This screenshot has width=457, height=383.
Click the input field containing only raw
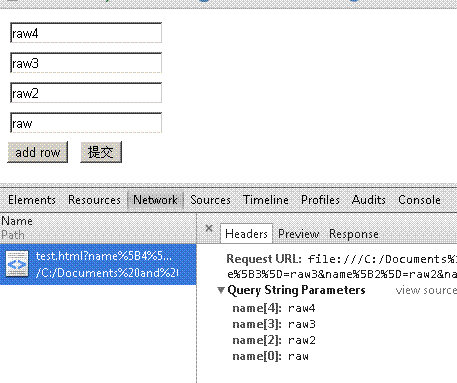click(x=86, y=123)
